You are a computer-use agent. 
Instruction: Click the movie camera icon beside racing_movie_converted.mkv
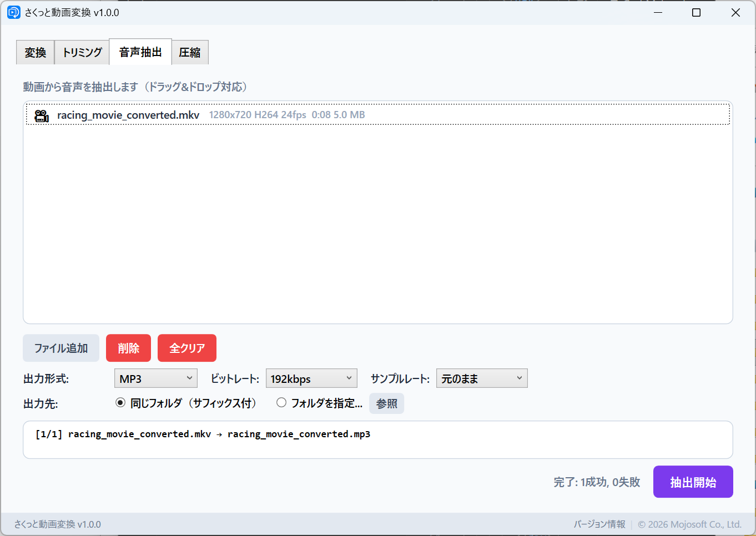point(42,115)
